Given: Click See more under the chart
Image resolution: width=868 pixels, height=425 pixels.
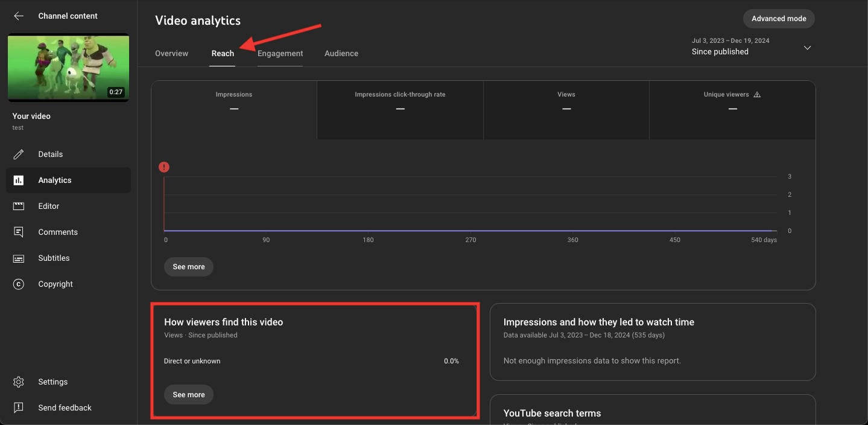Looking at the screenshot, I should pyautogui.click(x=189, y=267).
